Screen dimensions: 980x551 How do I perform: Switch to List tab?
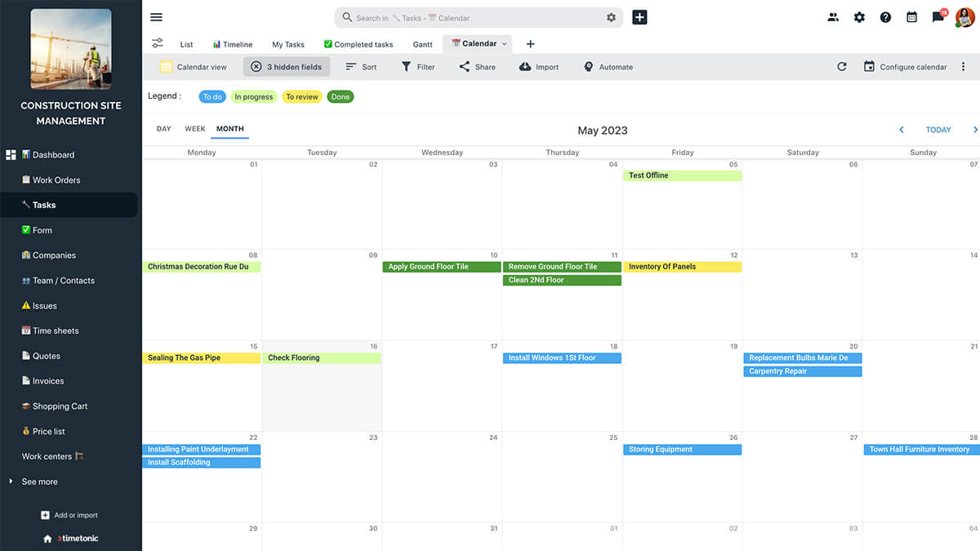tap(186, 44)
